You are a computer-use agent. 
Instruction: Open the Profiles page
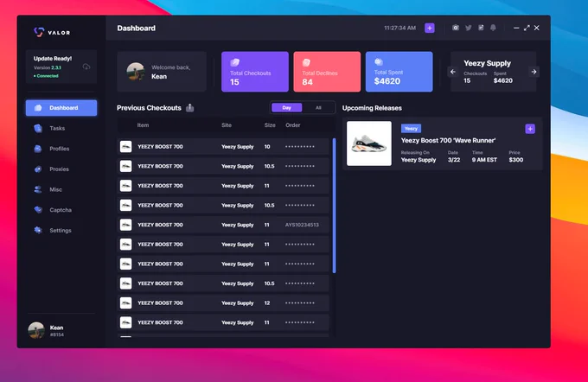tap(60, 149)
